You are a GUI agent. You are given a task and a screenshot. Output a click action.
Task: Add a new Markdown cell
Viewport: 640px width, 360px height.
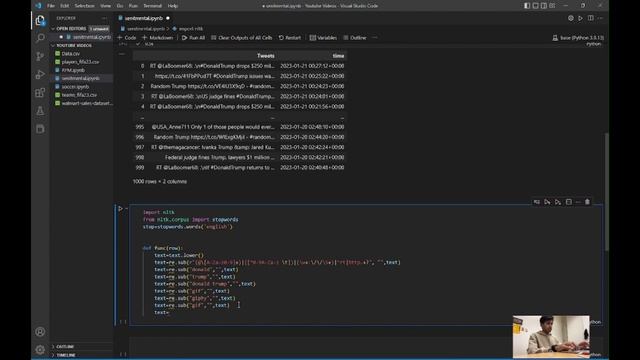[x=158, y=38]
